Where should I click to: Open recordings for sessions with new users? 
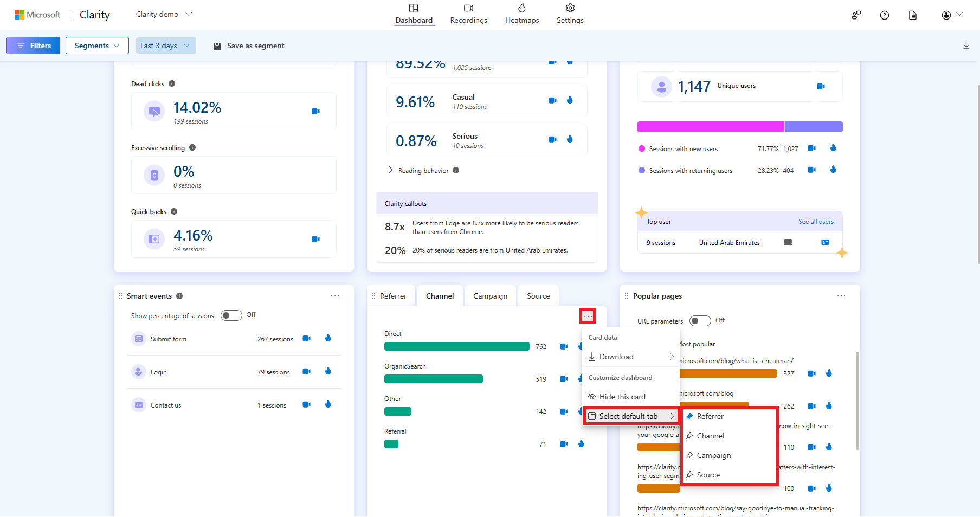point(811,148)
